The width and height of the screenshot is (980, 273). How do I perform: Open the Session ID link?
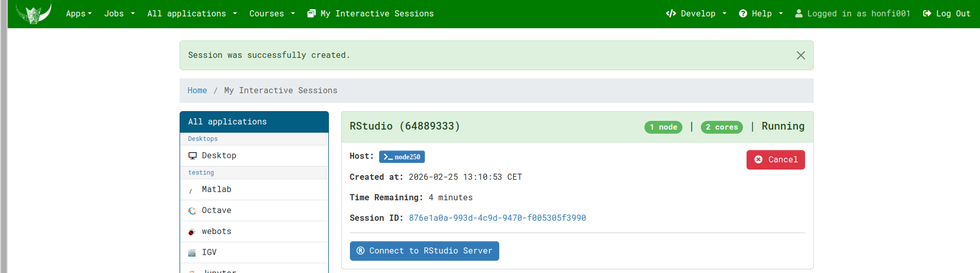(497, 218)
